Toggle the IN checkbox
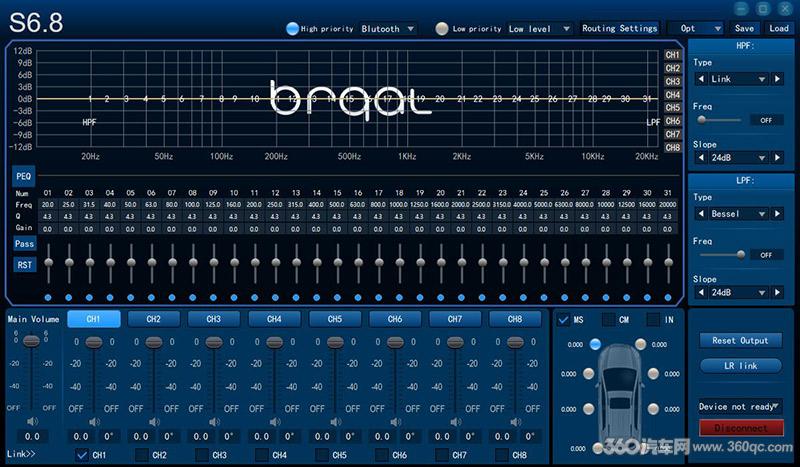The image size is (800, 467). (x=653, y=319)
